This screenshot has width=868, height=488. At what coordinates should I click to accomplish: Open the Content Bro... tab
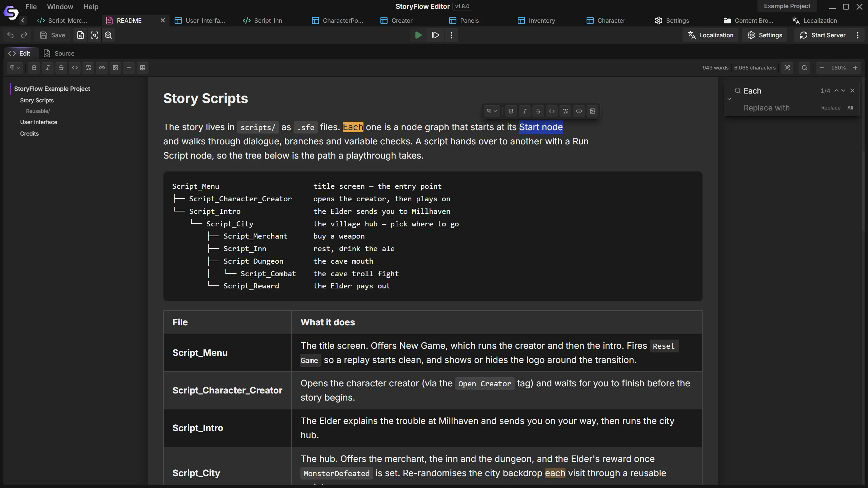coord(748,21)
